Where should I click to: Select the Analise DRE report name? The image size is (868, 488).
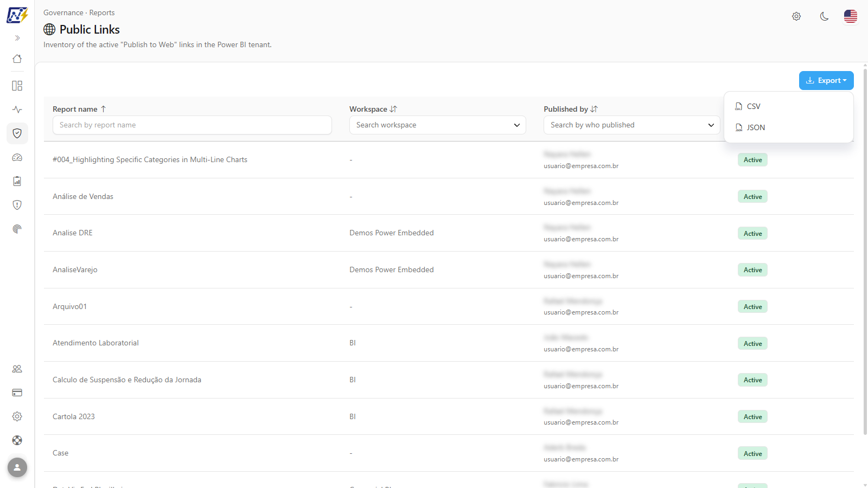[x=73, y=233]
